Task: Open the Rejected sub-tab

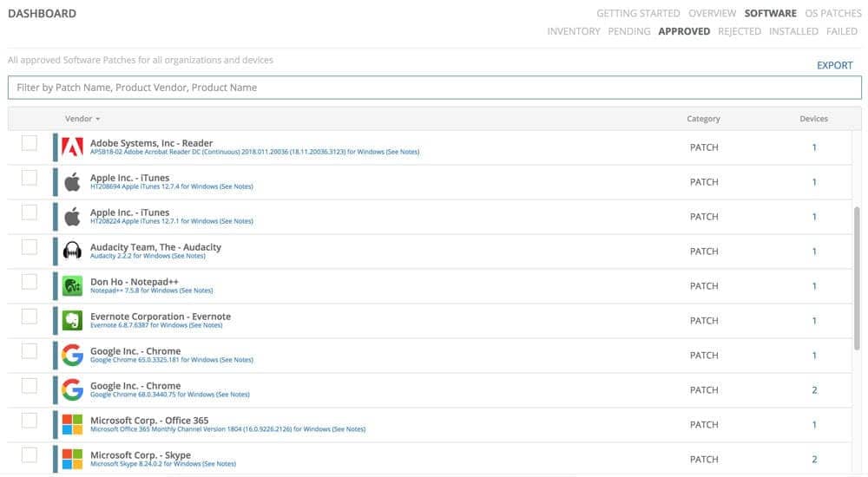Action: point(740,31)
